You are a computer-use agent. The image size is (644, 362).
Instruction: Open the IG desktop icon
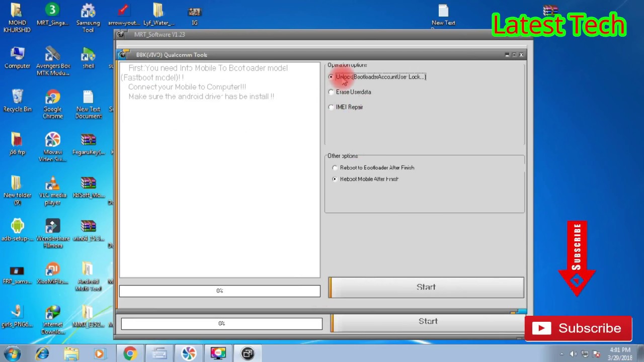pyautogui.click(x=195, y=15)
